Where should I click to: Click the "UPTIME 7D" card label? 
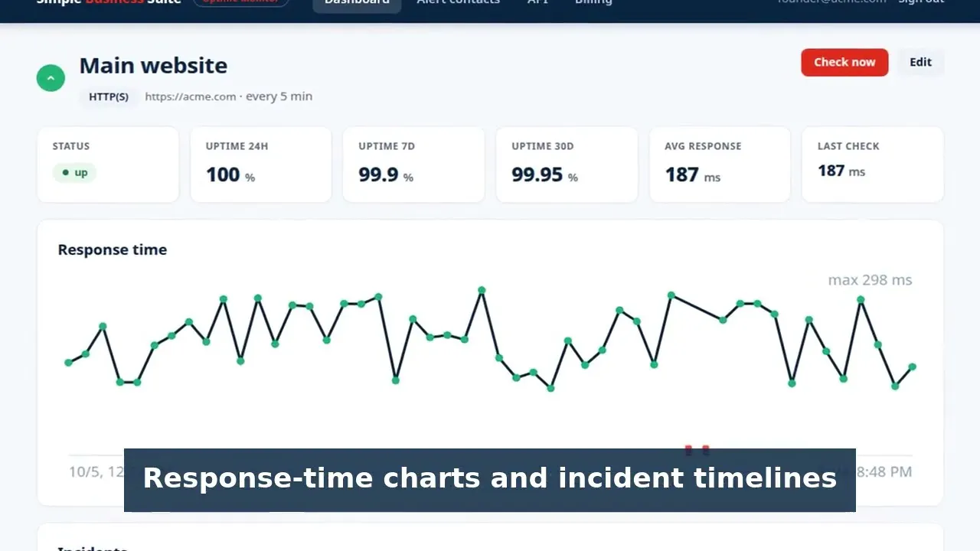click(387, 146)
